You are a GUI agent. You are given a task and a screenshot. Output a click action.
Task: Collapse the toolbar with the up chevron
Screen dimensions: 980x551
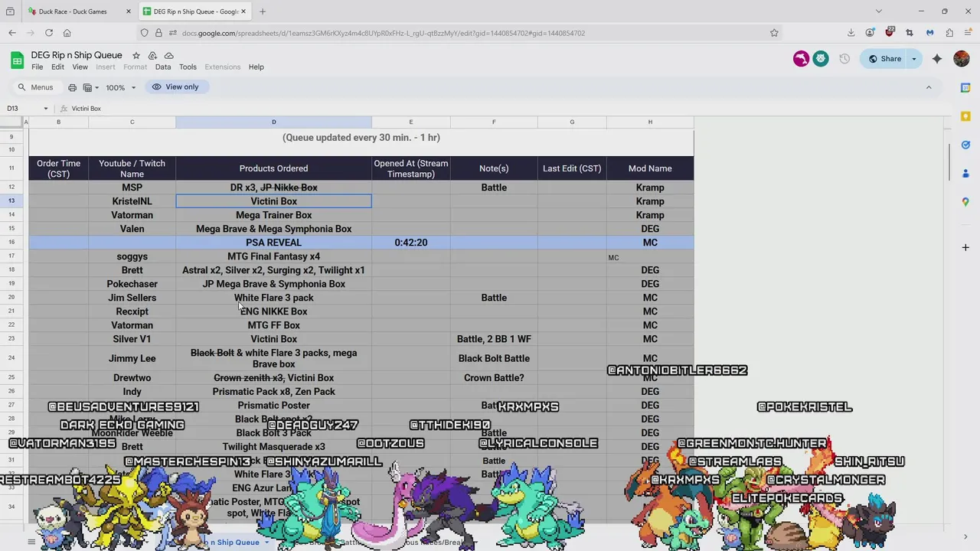click(929, 87)
